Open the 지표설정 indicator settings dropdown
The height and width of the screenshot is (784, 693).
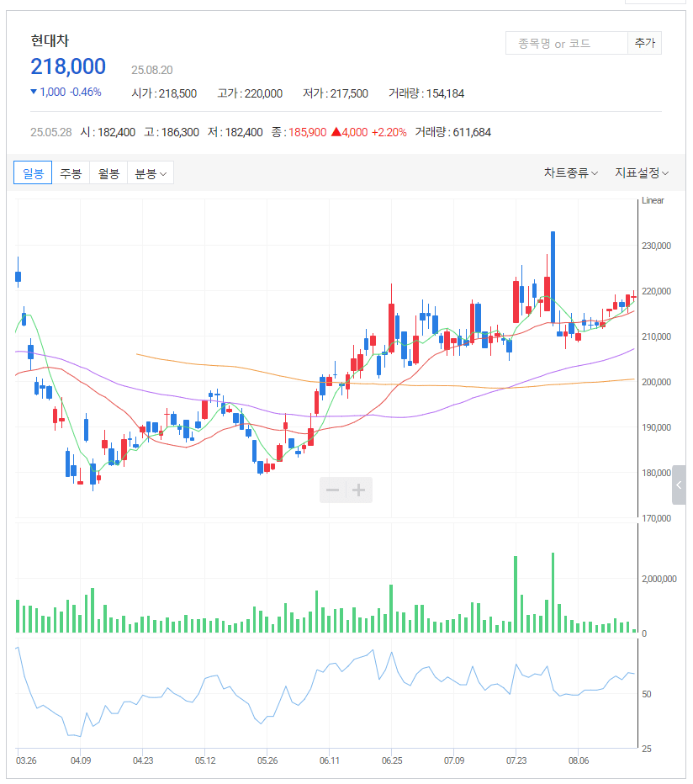point(642,173)
